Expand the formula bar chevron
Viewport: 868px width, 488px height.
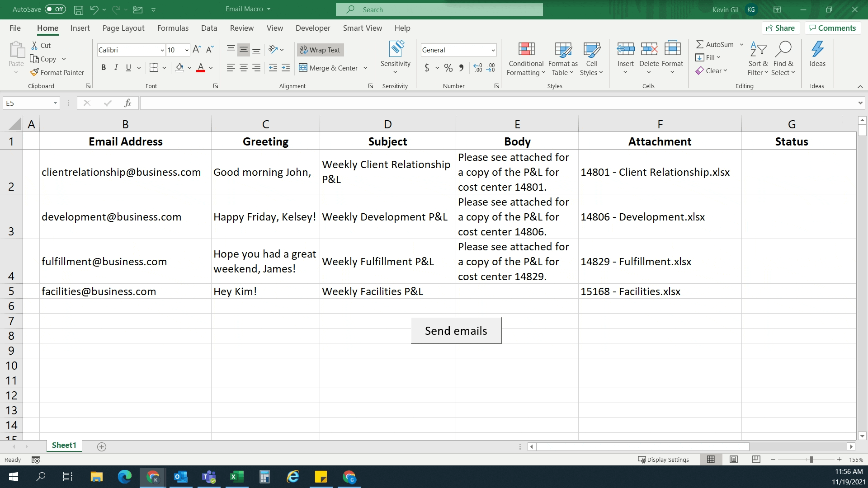(x=860, y=103)
